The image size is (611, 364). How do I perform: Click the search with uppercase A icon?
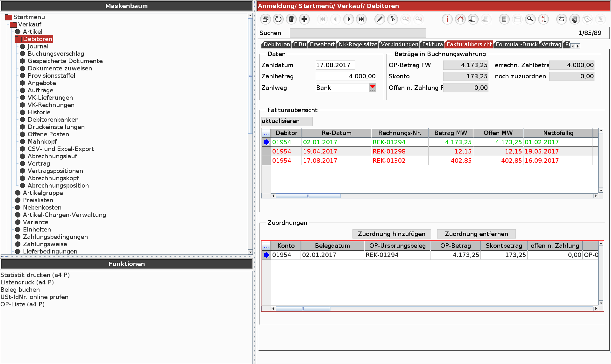pos(406,19)
